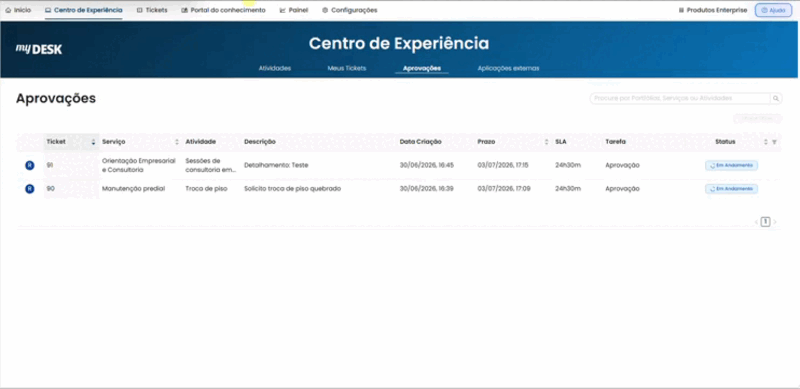Switch to the Meus Tickets sub-tab
The image size is (800, 389).
click(347, 68)
